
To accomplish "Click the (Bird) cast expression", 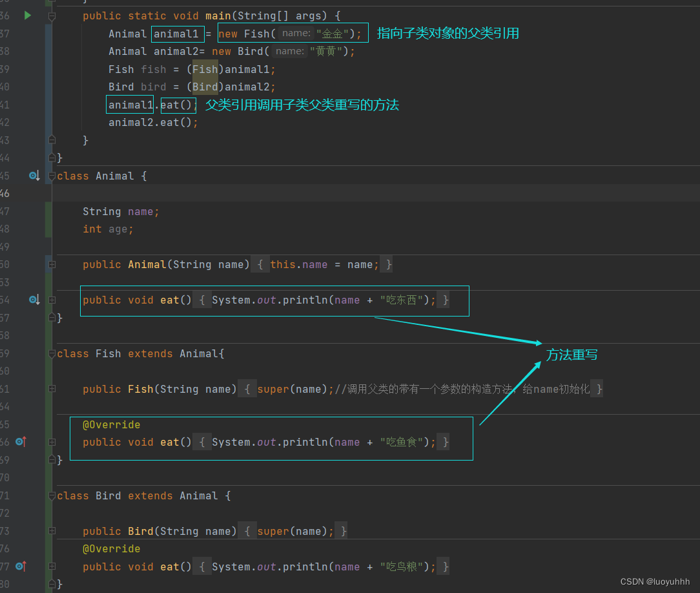I will 205,87.
